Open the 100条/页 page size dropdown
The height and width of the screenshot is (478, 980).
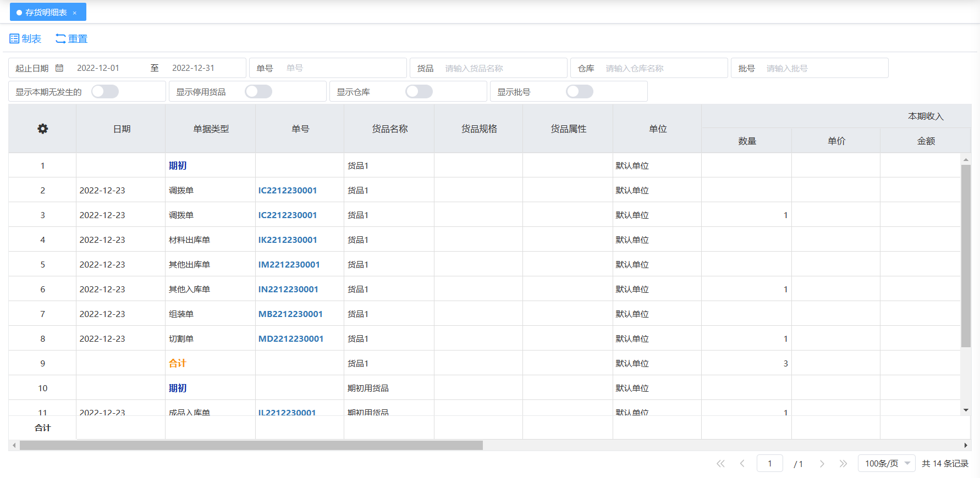(886, 464)
